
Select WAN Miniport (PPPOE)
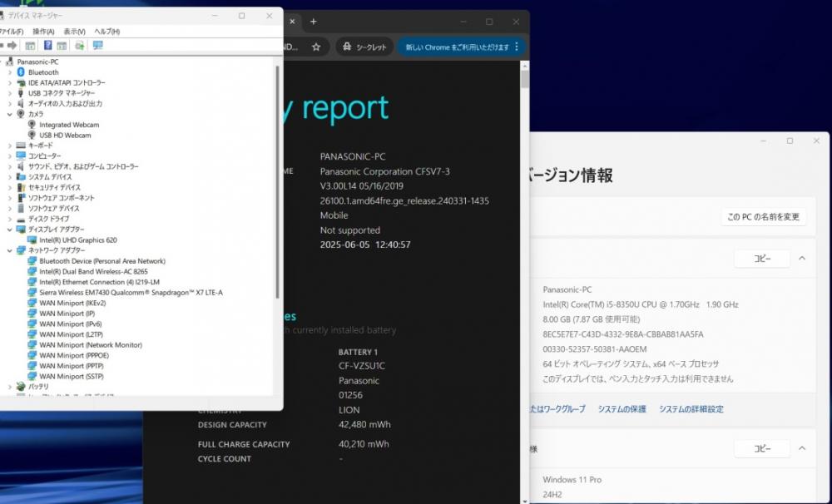(74, 355)
